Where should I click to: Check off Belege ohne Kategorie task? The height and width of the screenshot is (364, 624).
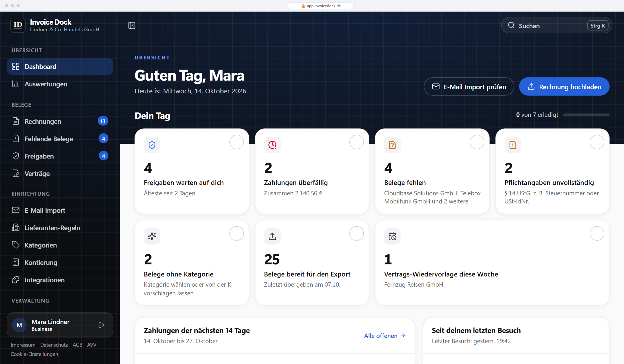[x=237, y=233]
